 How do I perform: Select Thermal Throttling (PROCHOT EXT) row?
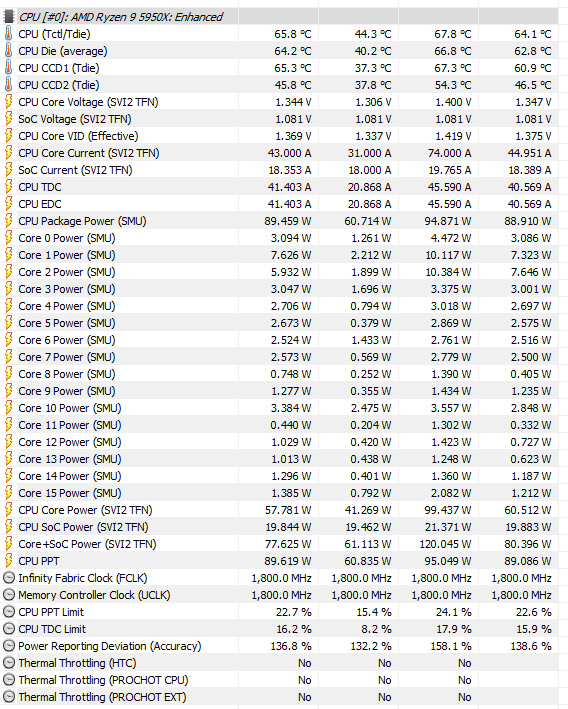280,697
